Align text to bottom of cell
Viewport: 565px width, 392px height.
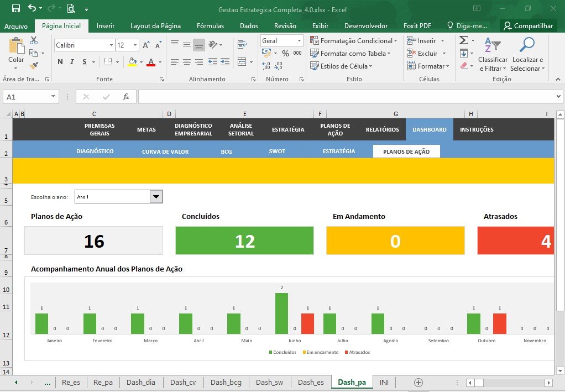[x=199, y=45]
